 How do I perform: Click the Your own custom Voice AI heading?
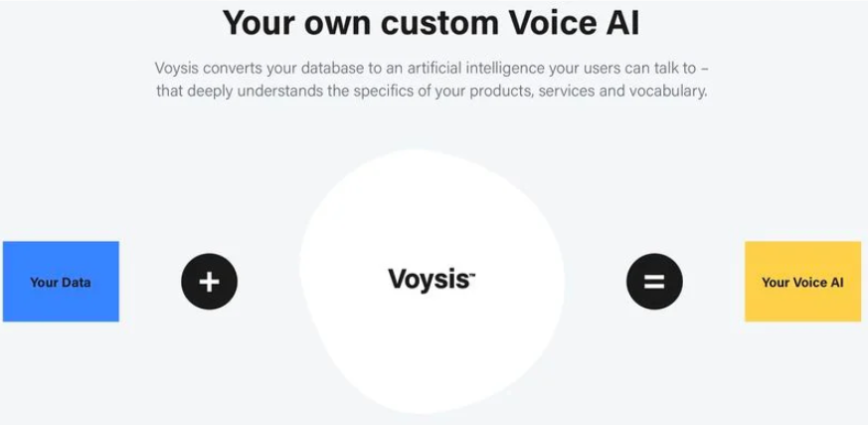(x=431, y=22)
